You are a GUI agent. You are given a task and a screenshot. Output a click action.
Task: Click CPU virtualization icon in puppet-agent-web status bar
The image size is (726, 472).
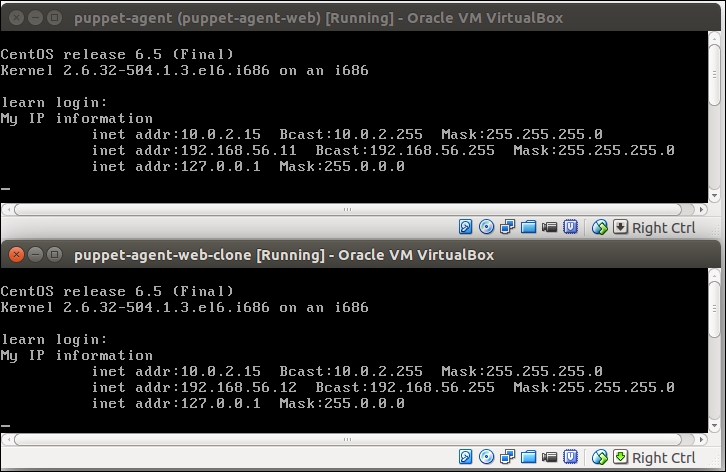[571, 227]
